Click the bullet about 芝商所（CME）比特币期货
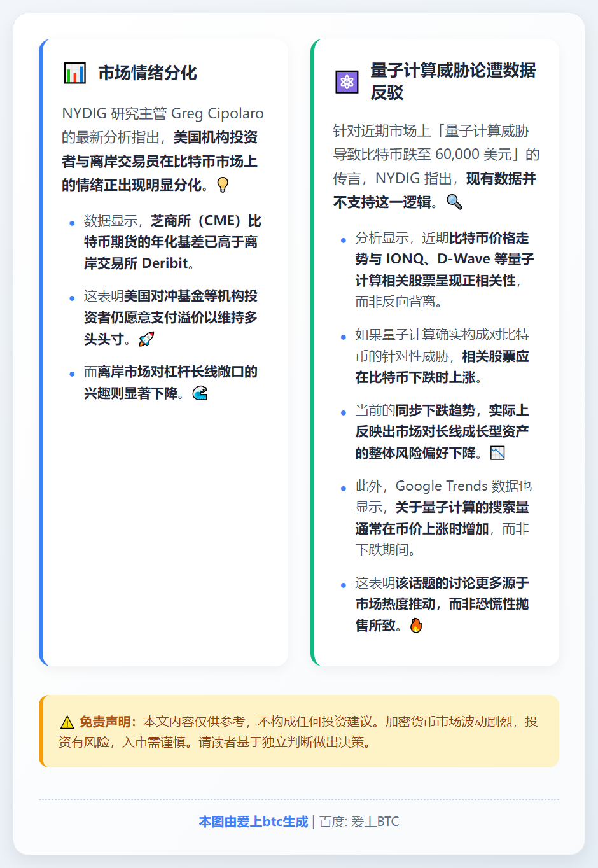Image resolution: width=598 pixels, height=868 pixels. [x=172, y=242]
